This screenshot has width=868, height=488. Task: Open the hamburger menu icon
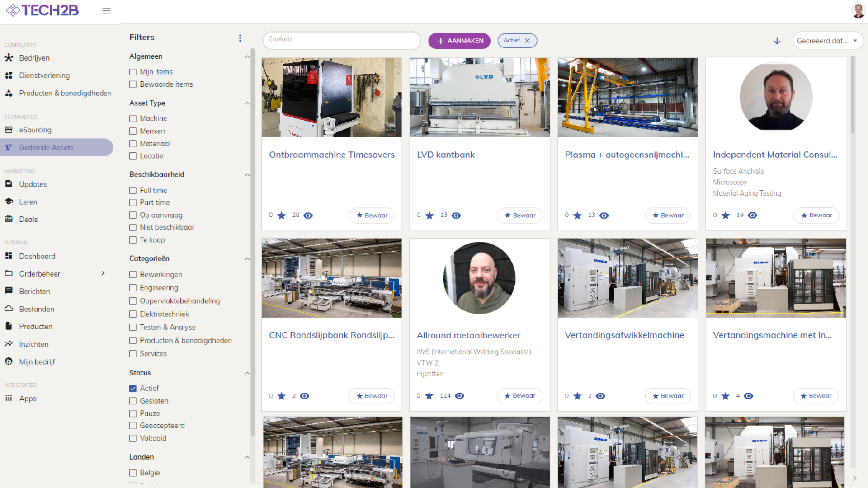click(x=106, y=10)
